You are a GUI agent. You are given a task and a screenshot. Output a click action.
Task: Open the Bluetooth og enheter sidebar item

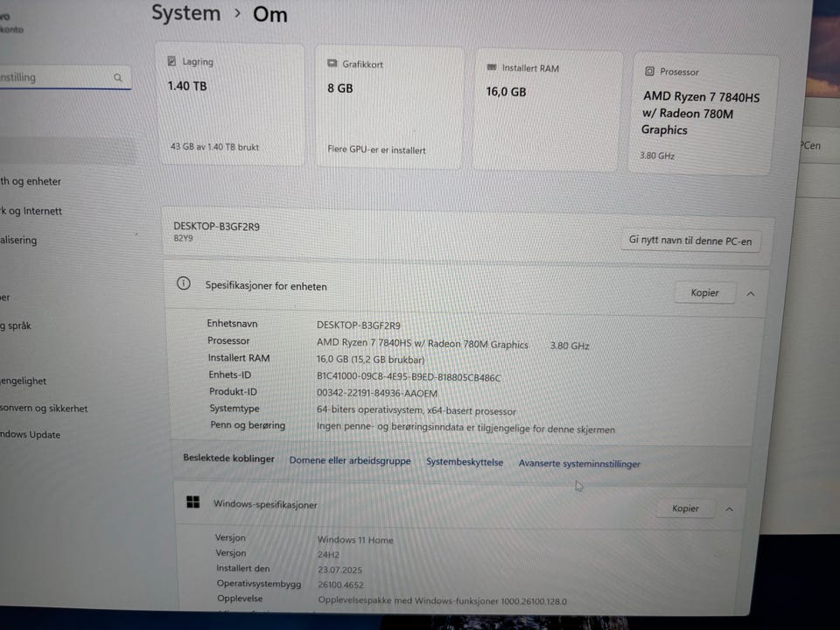click(31, 181)
